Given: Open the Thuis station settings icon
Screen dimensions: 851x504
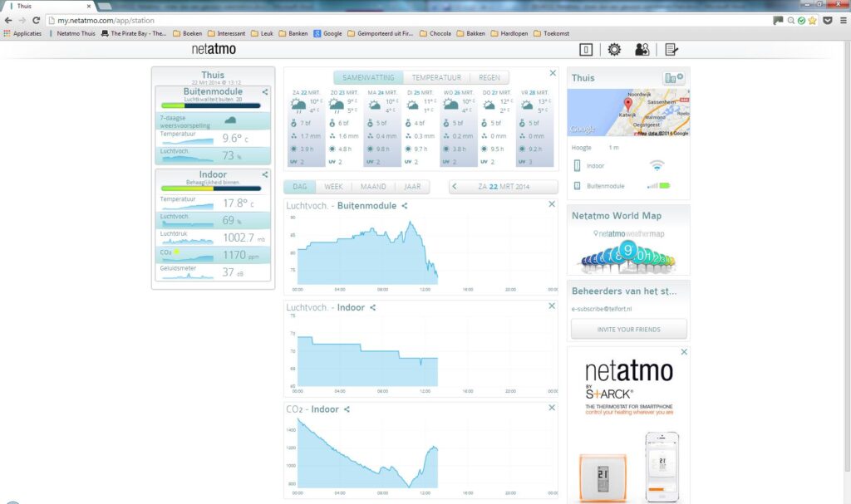Looking at the screenshot, I should (x=674, y=78).
